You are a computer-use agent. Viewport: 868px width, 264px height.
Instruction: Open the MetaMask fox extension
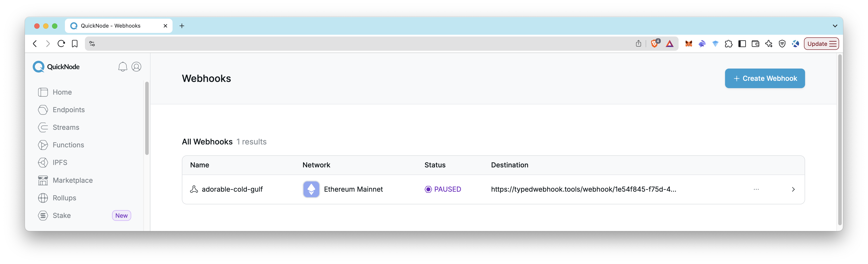click(688, 43)
